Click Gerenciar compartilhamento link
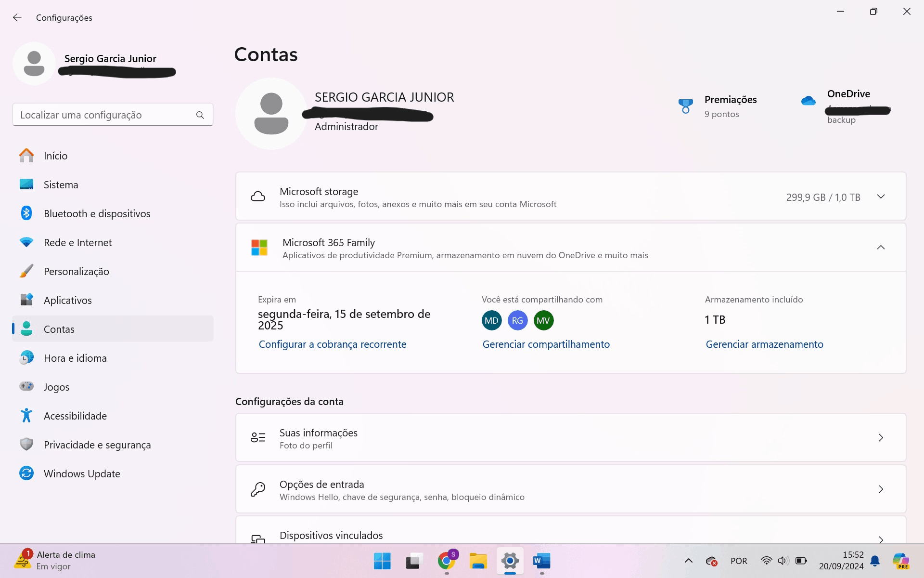This screenshot has height=578, width=924. click(546, 344)
